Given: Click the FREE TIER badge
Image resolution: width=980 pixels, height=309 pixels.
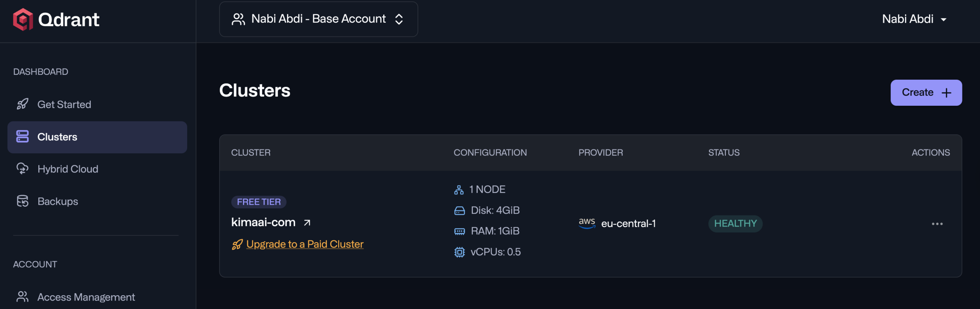Looking at the screenshot, I should click(x=259, y=202).
